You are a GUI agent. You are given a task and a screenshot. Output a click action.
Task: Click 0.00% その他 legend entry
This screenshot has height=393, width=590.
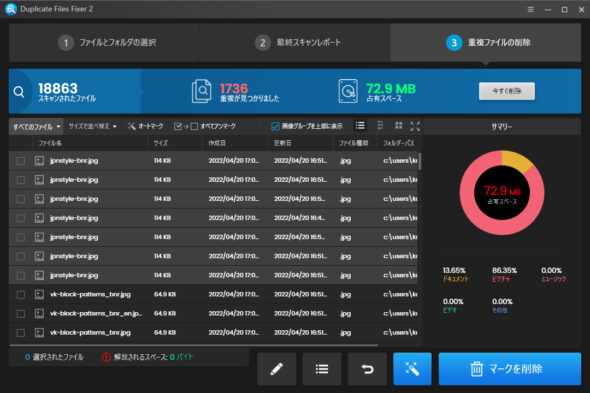[502, 306]
